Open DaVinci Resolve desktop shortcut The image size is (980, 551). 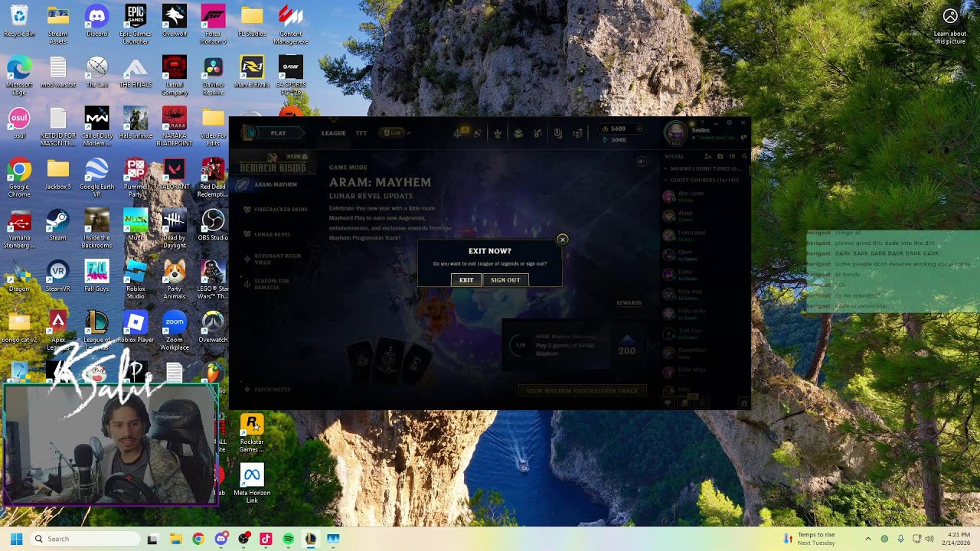213,76
